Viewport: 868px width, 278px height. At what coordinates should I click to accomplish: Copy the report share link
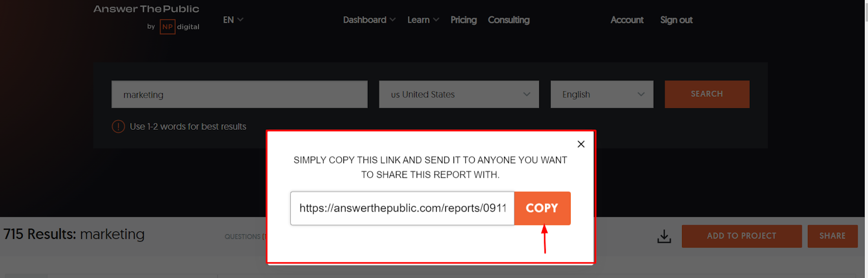pos(542,208)
